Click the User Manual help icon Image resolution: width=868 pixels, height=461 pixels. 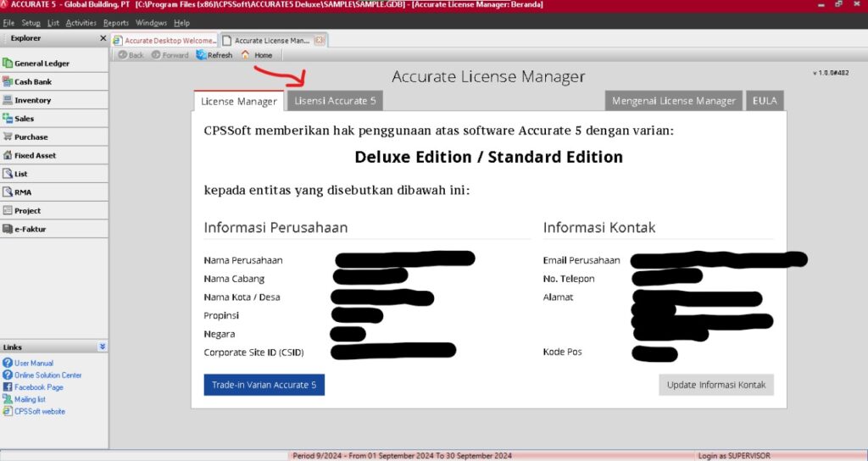[7, 363]
